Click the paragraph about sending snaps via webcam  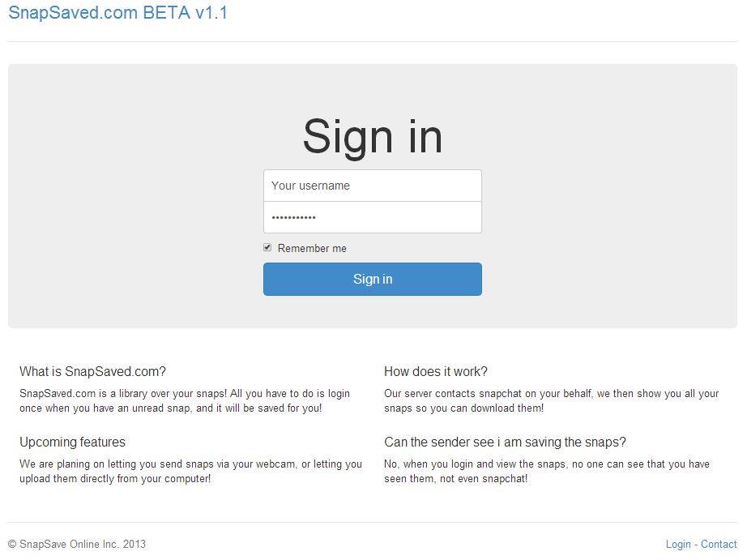point(190,471)
